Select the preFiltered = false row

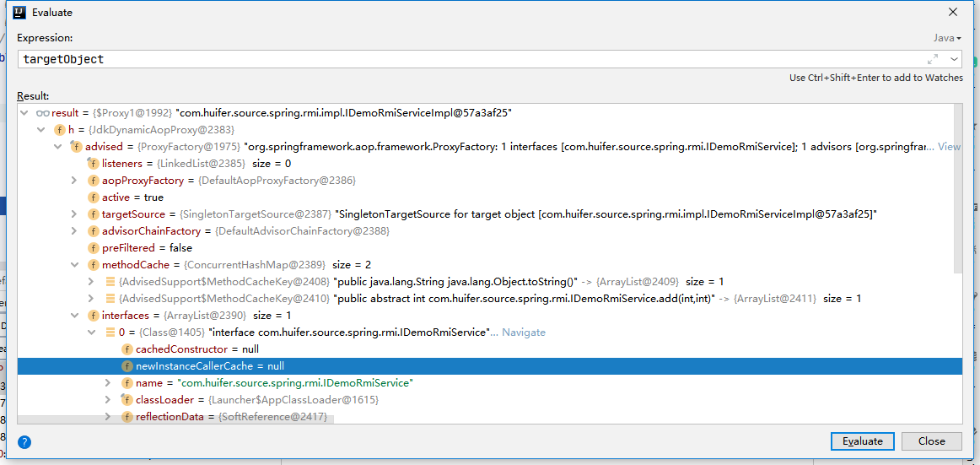click(x=490, y=248)
